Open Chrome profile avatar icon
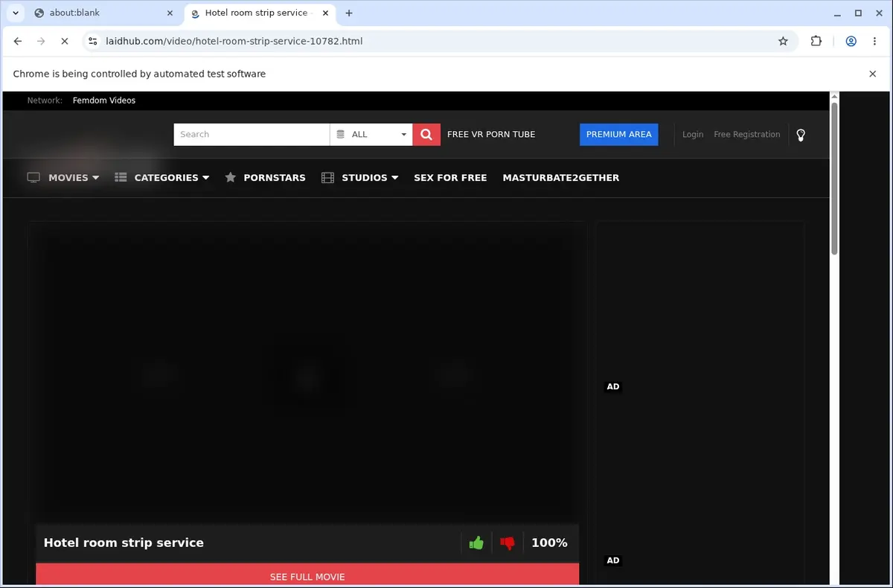The image size is (893, 588). click(851, 42)
